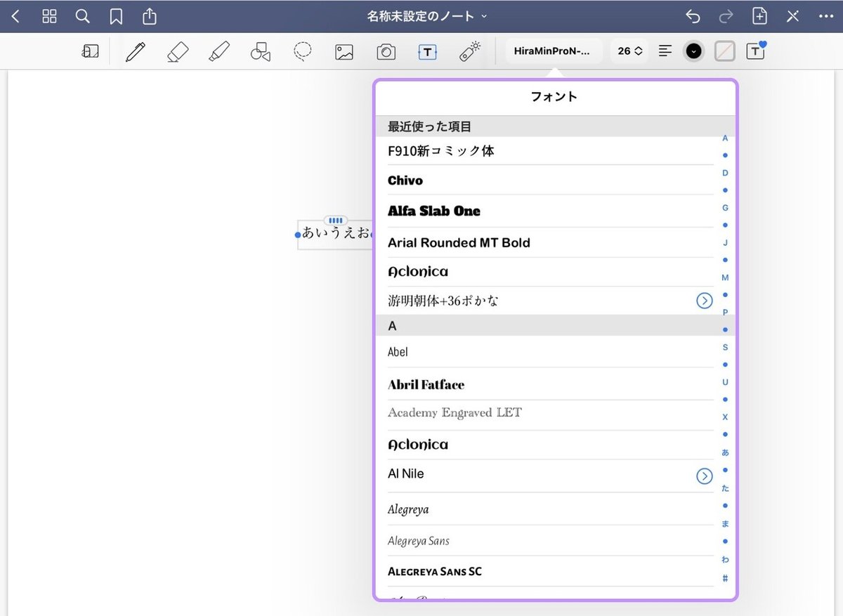Choose Arial Rounded MT Bold font
This screenshot has width=843, height=616.
click(551, 242)
